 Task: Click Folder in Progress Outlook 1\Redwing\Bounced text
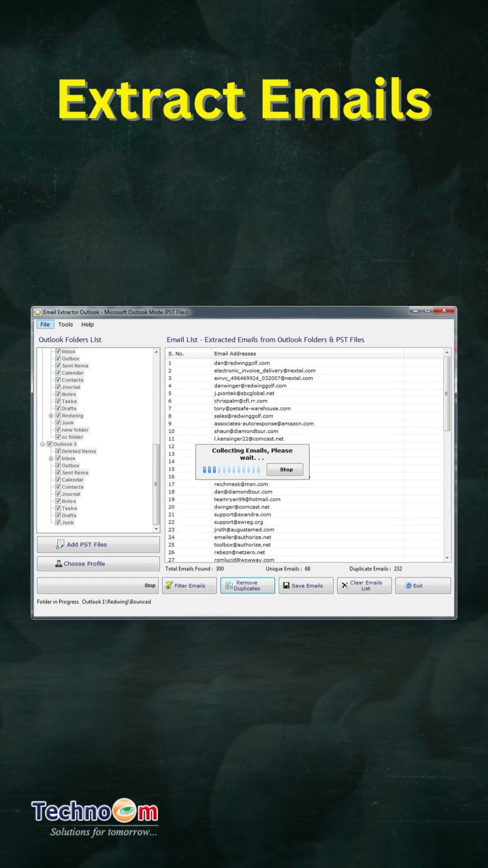pyautogui.click(x=94, y=602)
